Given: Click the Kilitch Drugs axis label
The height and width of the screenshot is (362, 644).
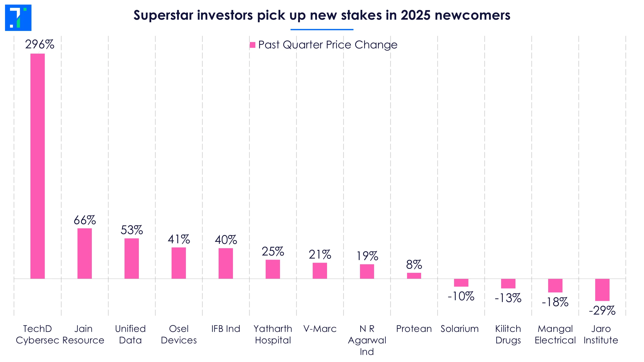Looking at the screenshot, I should click(508, 334).
